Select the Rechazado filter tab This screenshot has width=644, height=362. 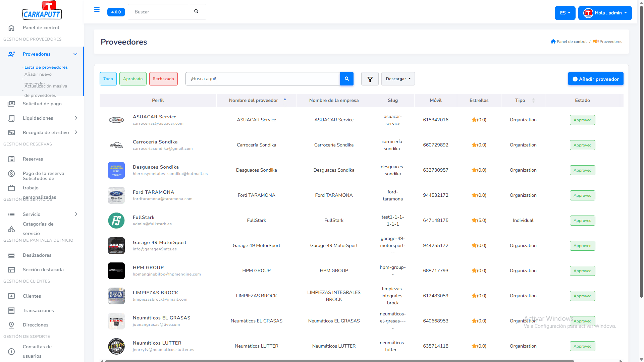[163, 79]
